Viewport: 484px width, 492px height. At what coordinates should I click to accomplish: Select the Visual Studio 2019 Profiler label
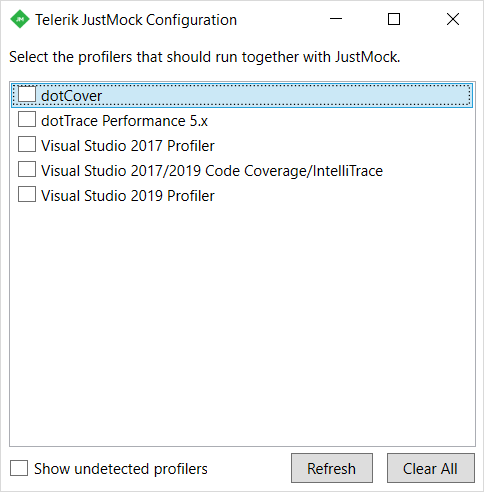coord(128,196)
